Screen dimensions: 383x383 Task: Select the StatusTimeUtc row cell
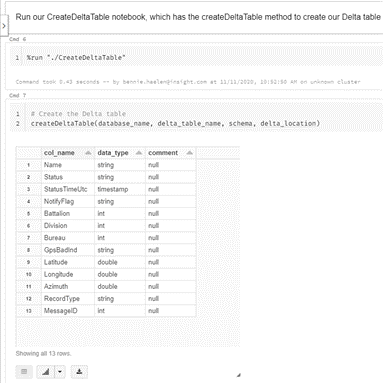click(68, 189)
